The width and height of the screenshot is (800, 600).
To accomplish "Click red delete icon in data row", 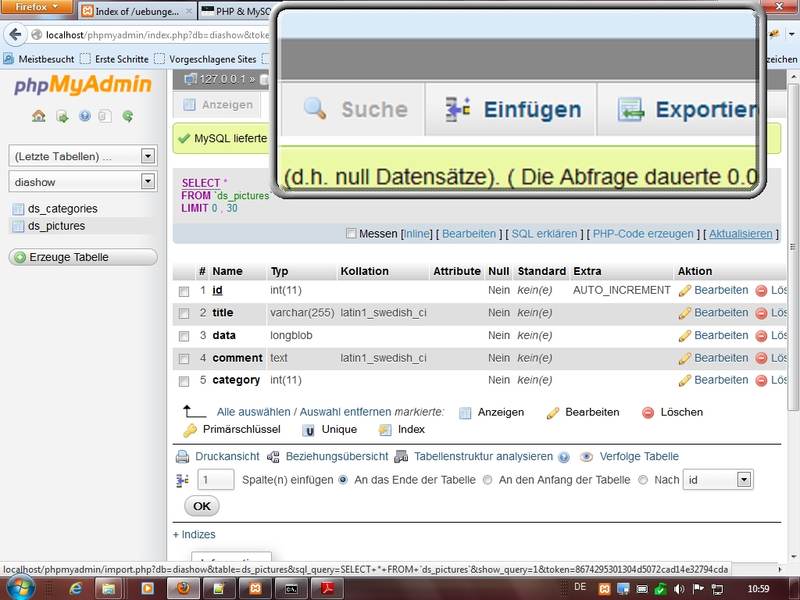I will pos(761,336).
